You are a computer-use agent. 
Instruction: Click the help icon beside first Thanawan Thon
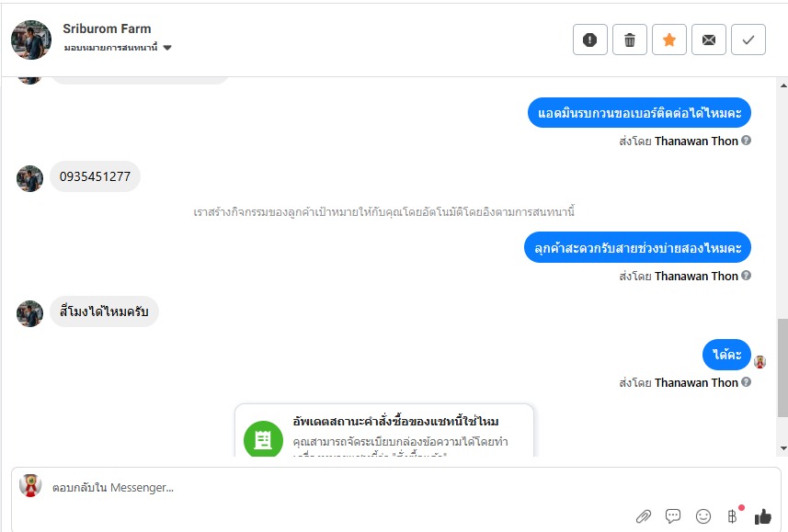747,141
